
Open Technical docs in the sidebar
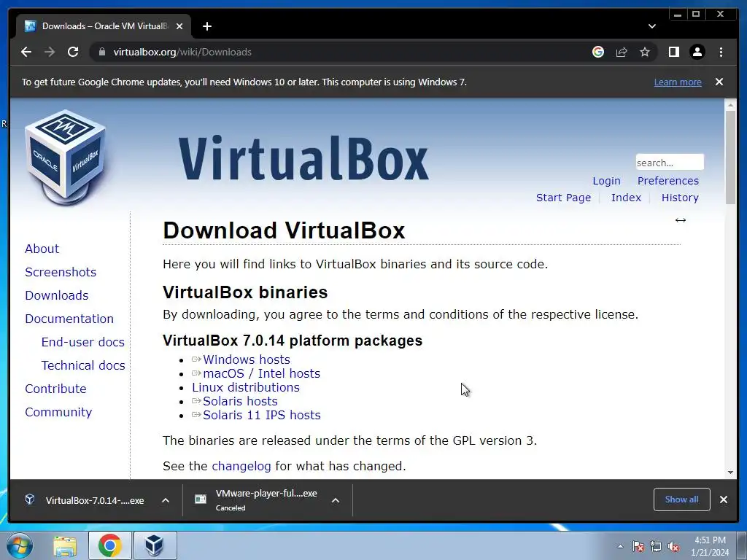[83, 365]
